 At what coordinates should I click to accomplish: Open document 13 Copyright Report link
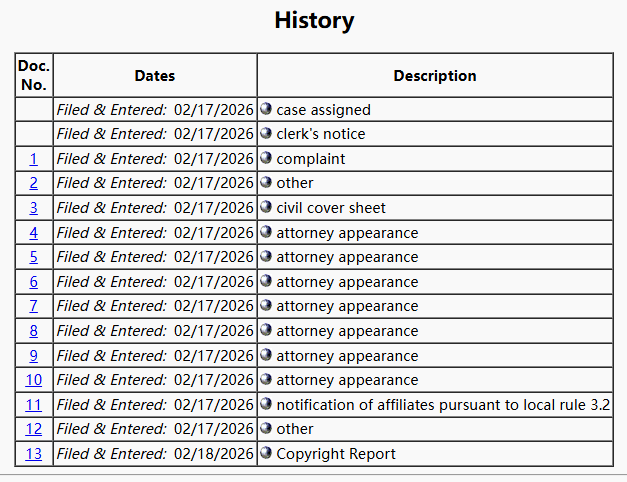coord(34,454)
